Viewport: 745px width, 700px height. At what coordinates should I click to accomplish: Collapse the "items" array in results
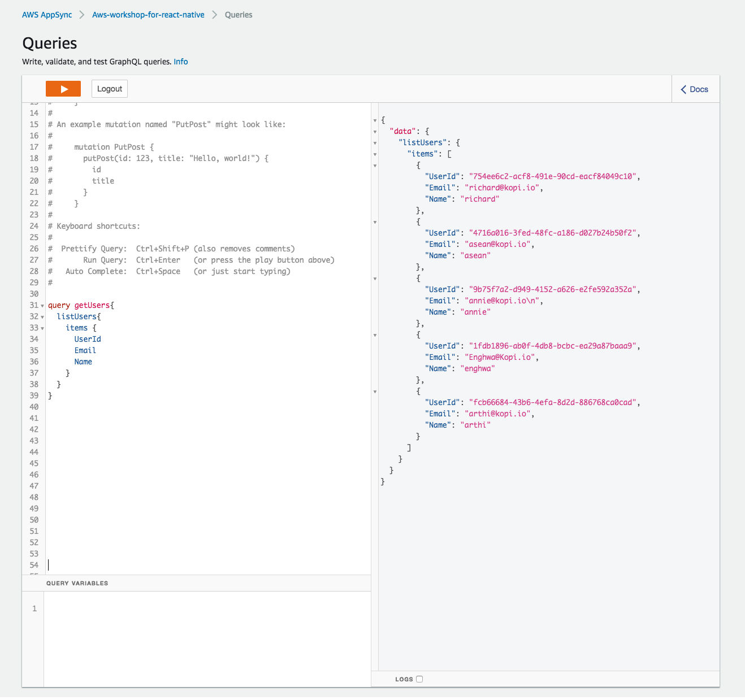[375, 154]
